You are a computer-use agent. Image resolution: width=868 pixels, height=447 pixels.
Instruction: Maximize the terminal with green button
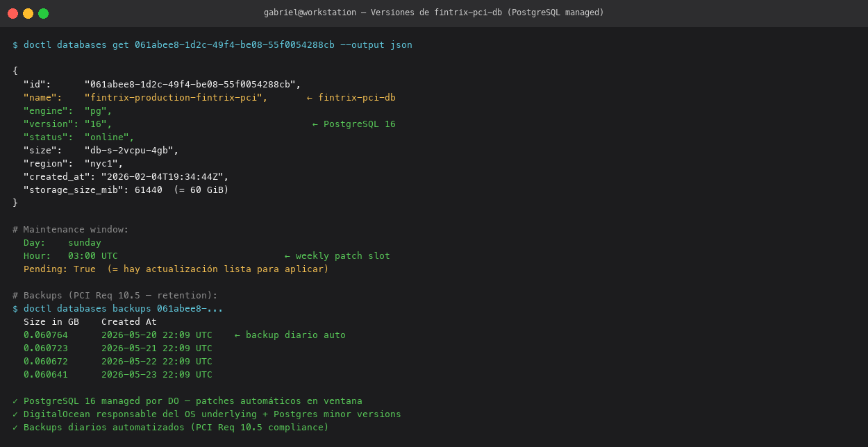[x=43, y=13]
